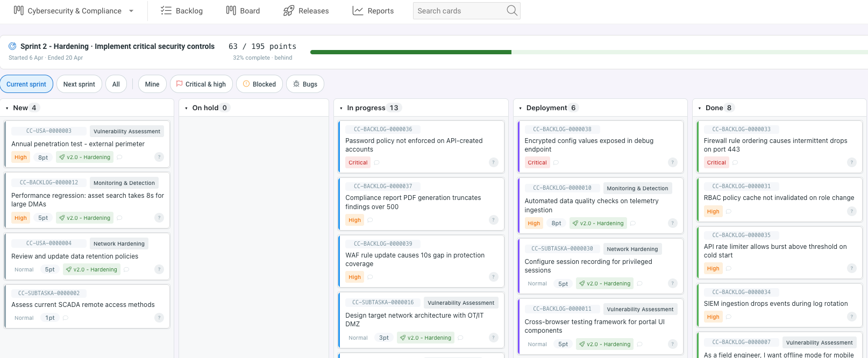Open the Reports page

point(373,11)
